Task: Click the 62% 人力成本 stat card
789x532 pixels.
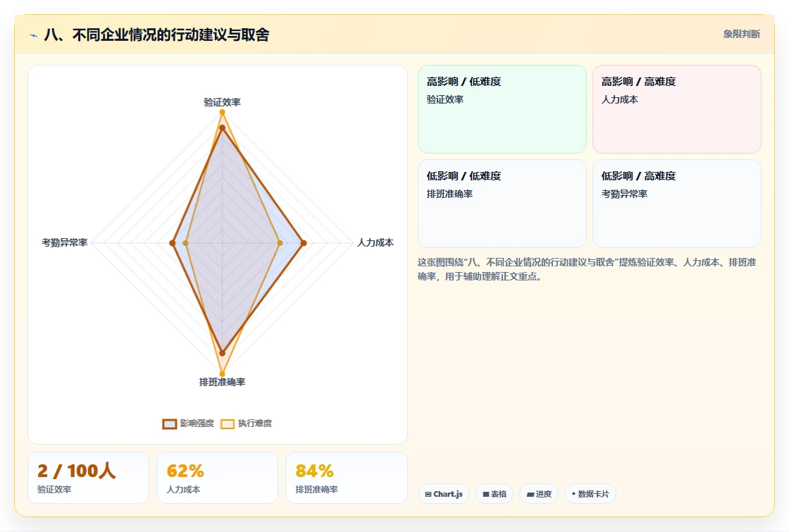Action: [x=218, y=478]
